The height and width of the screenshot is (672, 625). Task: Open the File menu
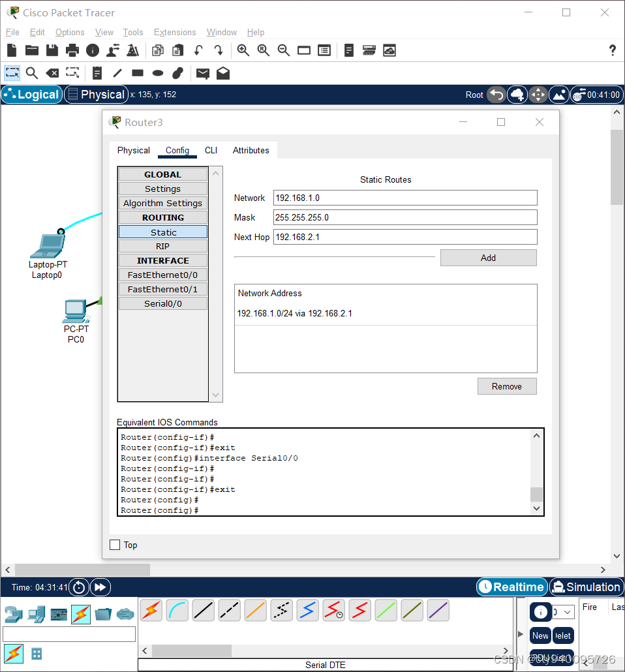coord(12,32)
